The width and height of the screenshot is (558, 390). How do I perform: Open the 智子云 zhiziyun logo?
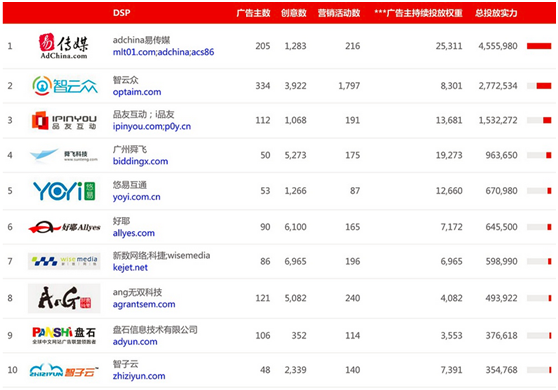(64, 370)
